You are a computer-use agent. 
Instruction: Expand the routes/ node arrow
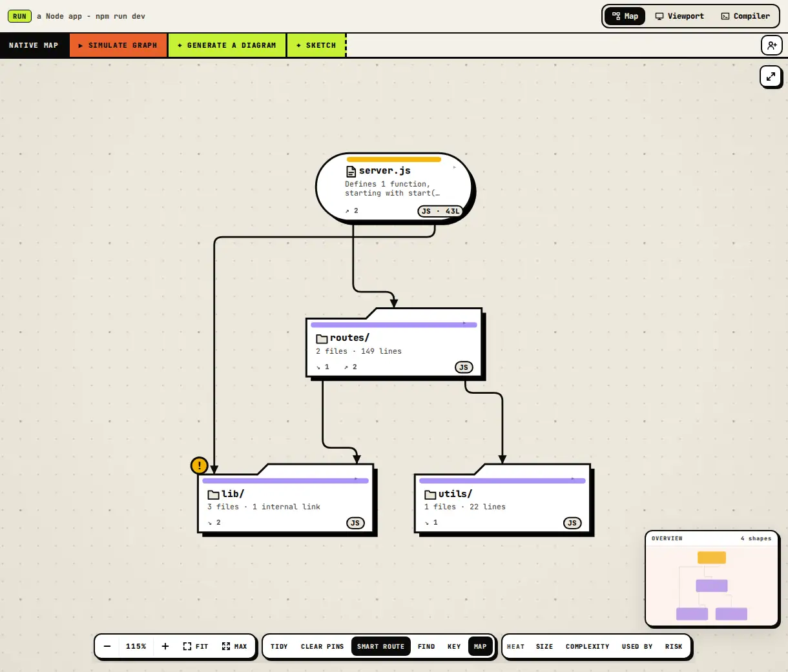[x=464, y=323]
